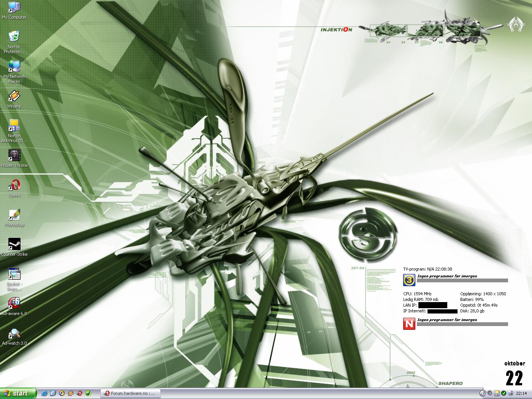Click the LAN IP label
The image size is (532, 399).
pos(410,305)
